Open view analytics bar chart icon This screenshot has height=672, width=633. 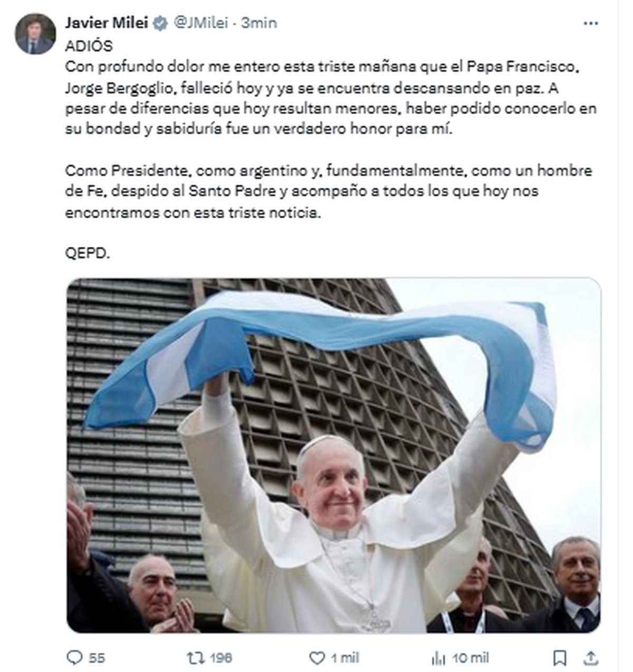coord(438,658)
